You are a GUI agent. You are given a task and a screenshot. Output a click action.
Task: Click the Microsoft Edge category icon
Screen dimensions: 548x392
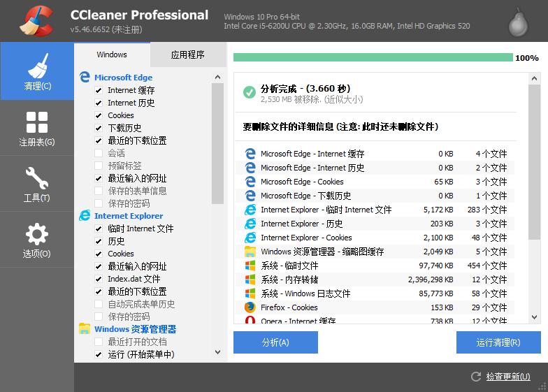coord(85,77)
